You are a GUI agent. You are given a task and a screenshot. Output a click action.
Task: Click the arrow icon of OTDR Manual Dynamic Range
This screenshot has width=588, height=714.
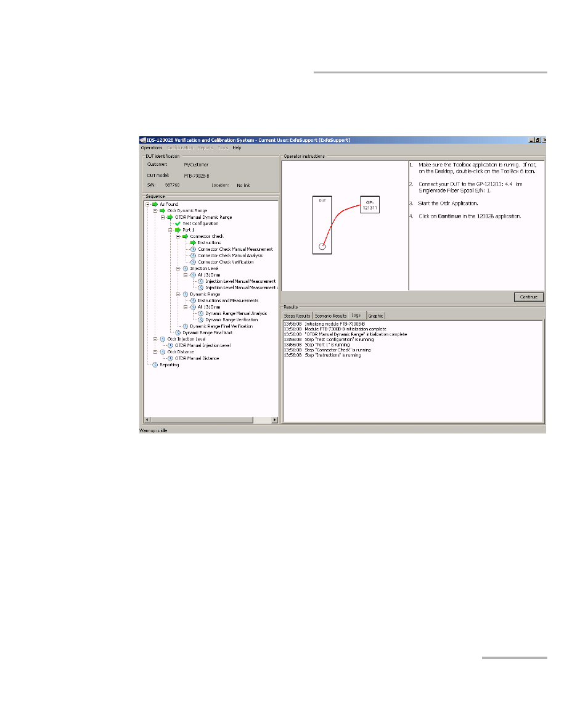pos(170,217)
